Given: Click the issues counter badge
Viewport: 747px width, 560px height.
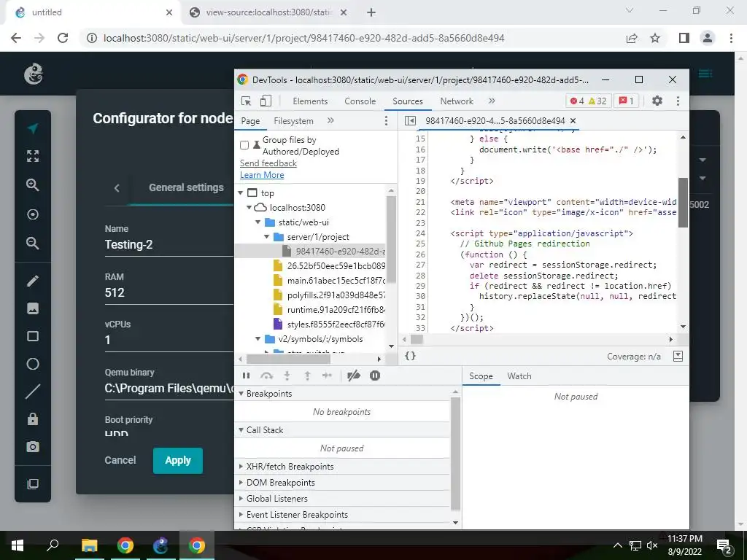Looking at the screenshot, I should (627, 101).
